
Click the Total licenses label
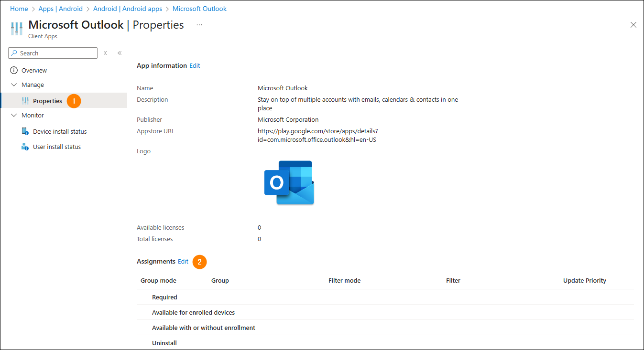(154, 239)
